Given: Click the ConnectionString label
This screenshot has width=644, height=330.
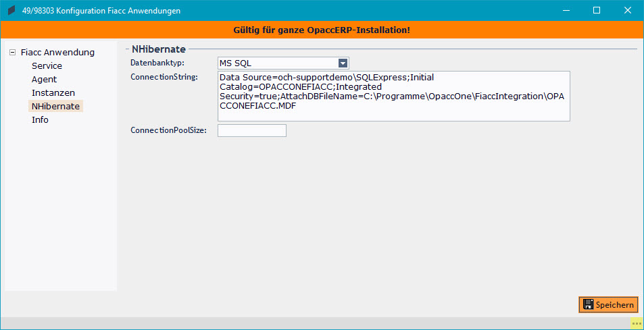Looking at the screenshot, I should pos(164,77).
